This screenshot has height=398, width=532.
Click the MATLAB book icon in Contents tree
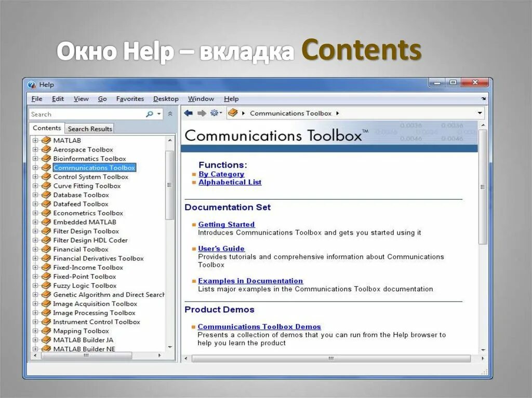[46, 140]
